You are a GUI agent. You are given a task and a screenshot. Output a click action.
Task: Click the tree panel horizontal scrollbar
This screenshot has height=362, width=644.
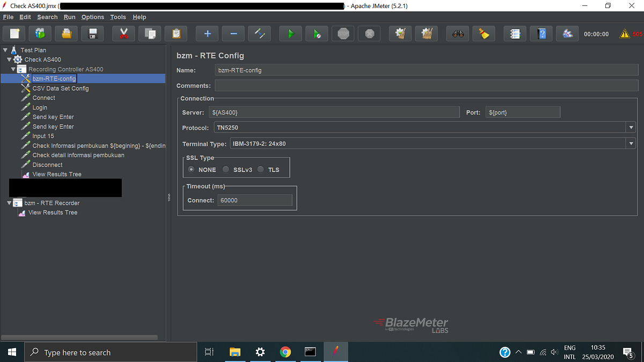click(80, 337)
